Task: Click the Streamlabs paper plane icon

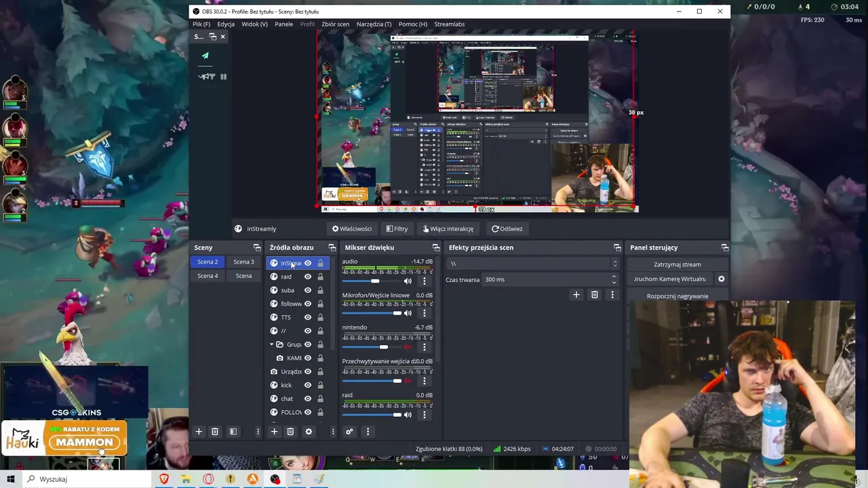Action: coord(205,56)
